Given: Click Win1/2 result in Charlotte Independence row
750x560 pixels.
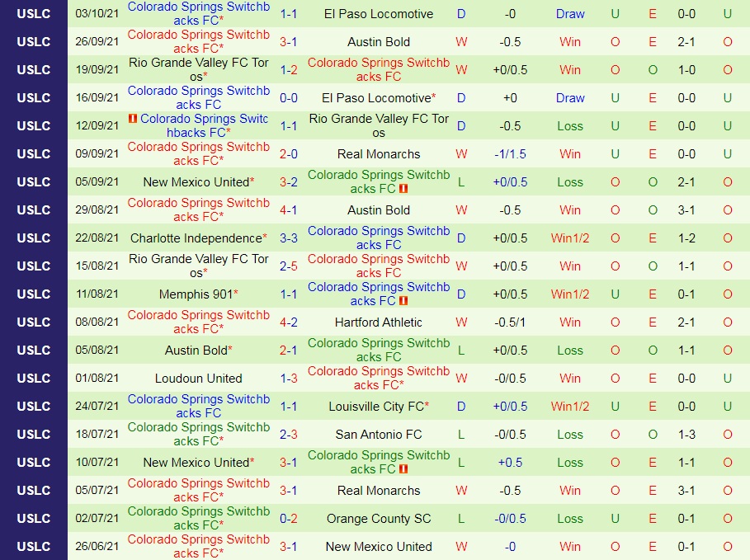Looking at the screenshot, I should click(570, 238).
